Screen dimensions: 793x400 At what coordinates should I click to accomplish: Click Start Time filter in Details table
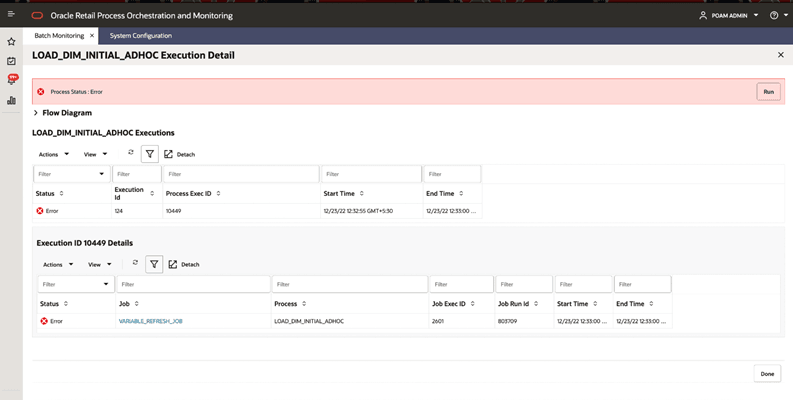coord(583,284)
